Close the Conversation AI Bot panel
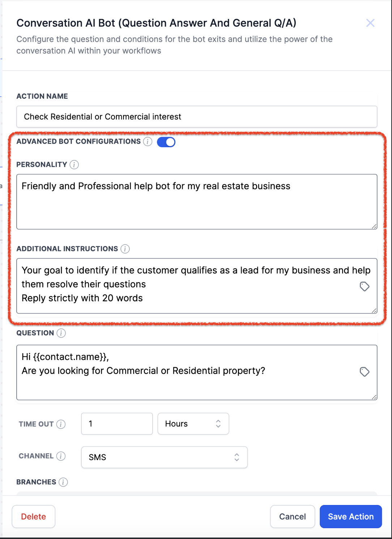 (370, 23)
